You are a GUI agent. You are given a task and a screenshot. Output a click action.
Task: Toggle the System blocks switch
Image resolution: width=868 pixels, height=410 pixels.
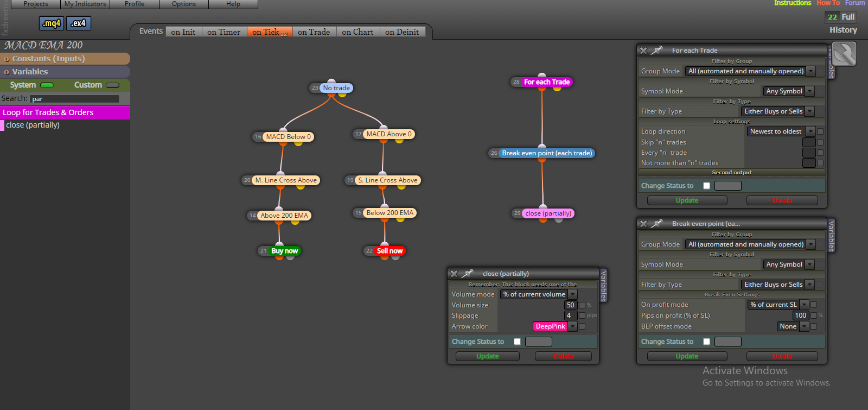point(47,85)
